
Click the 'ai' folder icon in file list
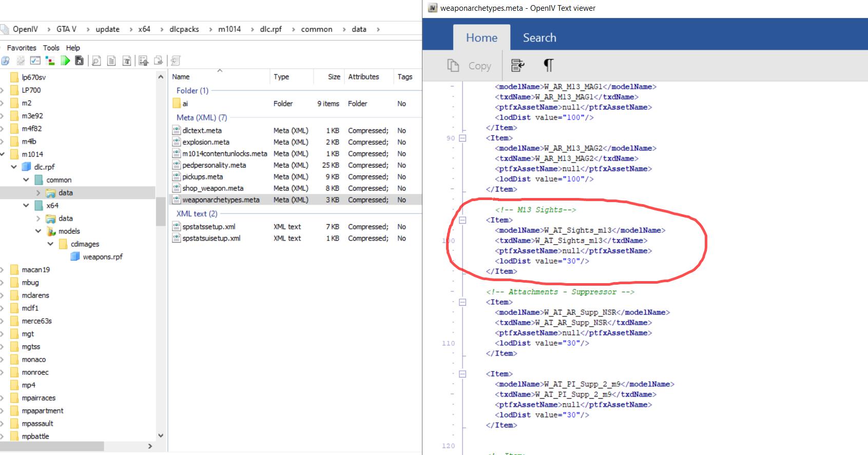pyautogui.click(x=177, y=104)
